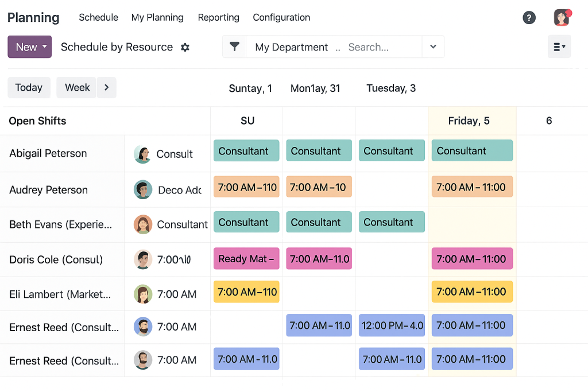Open the Schedule menu
Image resolution: width=588 pixels, height=392 pixels.
point(98,18)
